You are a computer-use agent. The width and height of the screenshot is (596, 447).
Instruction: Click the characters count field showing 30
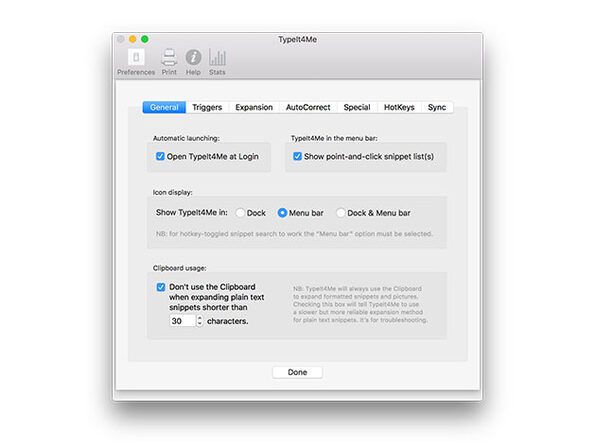[x=182, y=321]
